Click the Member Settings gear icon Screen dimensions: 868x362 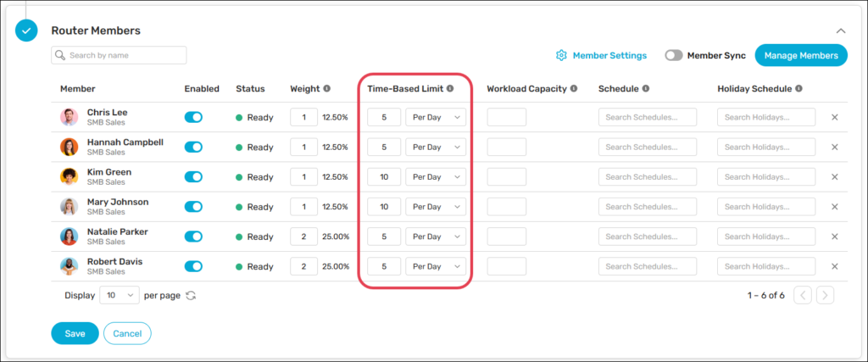[x=561, y=55]
